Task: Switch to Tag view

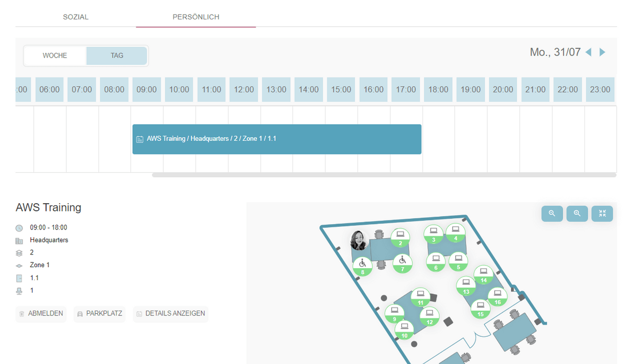Action: point(117,56)
